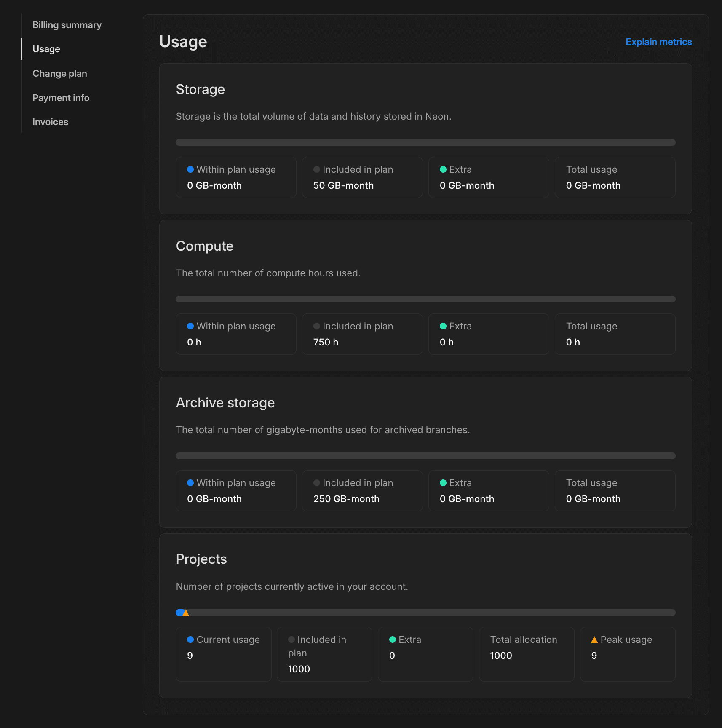Click the orange Peak usage triangle icon
The height and width of the screenshot is (728, 722).
[x=594, y=640]
